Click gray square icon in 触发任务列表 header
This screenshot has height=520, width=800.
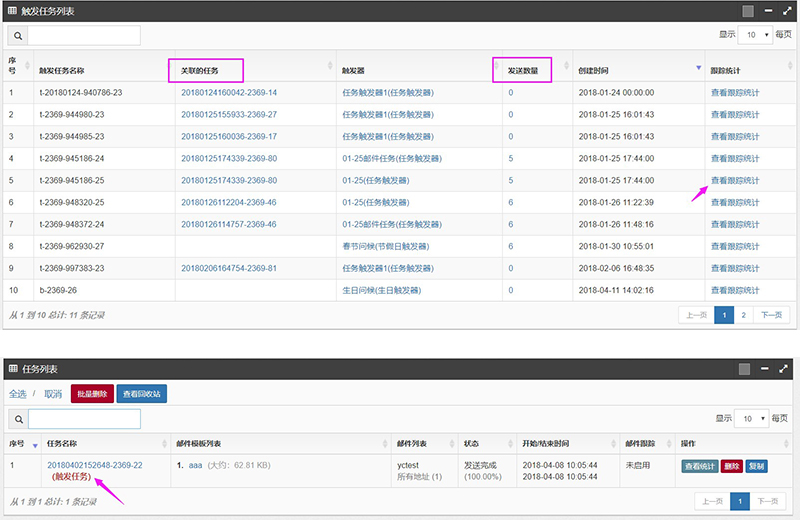(x=748, y=11)
